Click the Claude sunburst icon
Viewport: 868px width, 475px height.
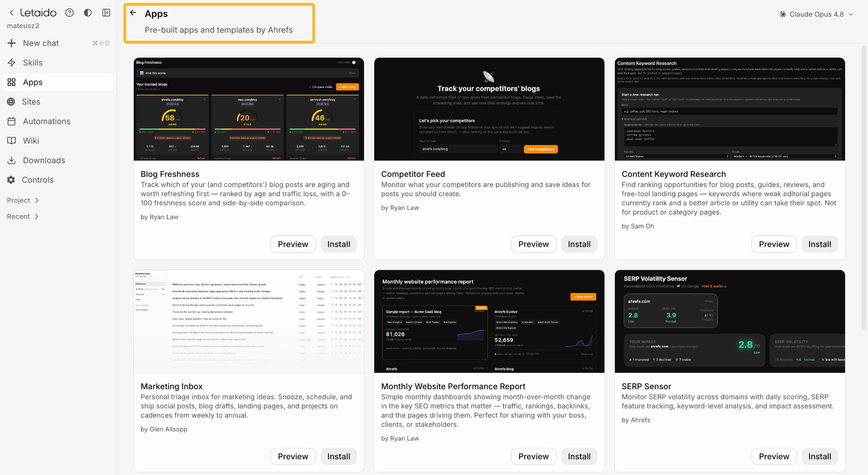pyautogui.click(x=783, y=14)
